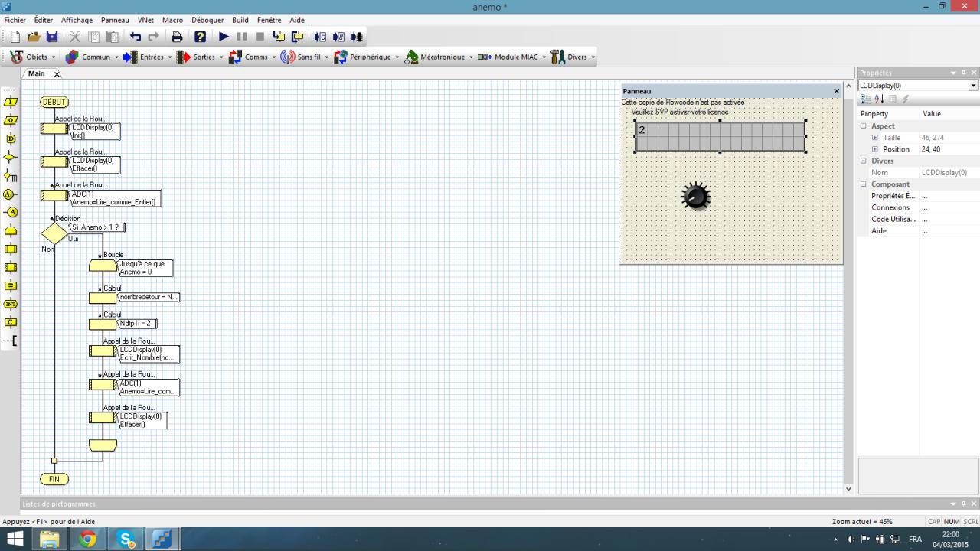Image resolution: width=980 pixels, height=551 pixels.
Task: Switch to the Main flowchart tab
Action: point(37,73)
